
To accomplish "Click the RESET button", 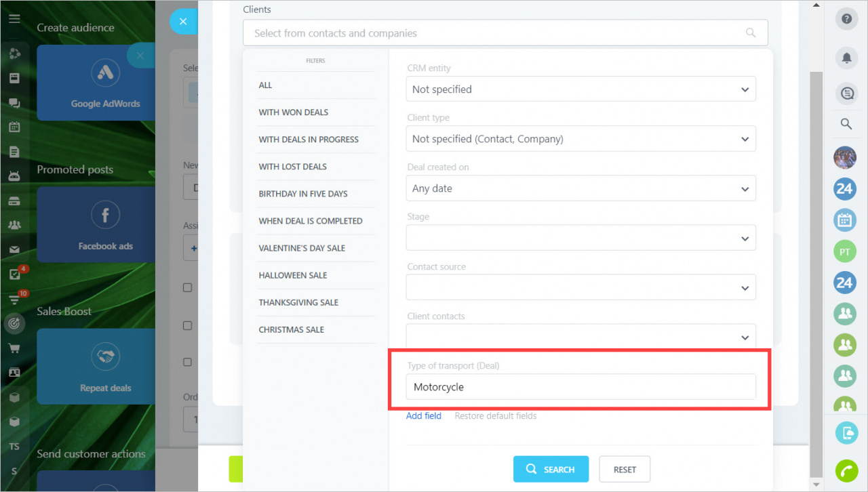I will click(x=625, y=469).
